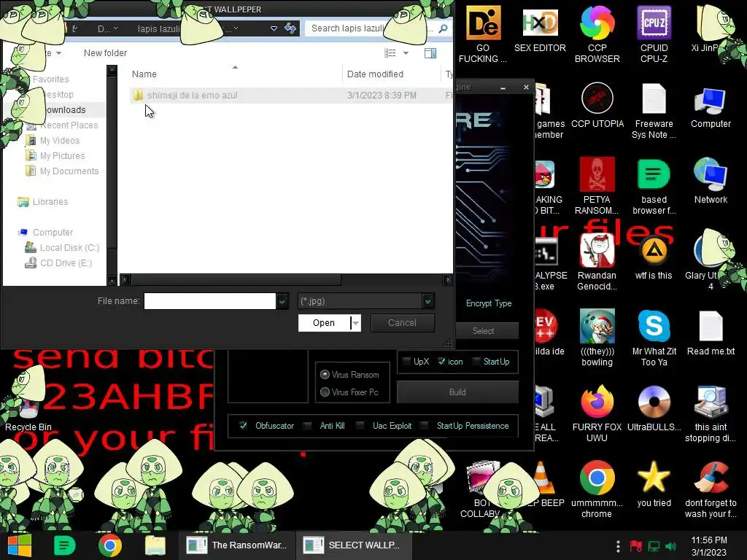Expand the D... breadcrumb arrow
The height and width of the screenshot is (560, 747).
click(116, 28)
